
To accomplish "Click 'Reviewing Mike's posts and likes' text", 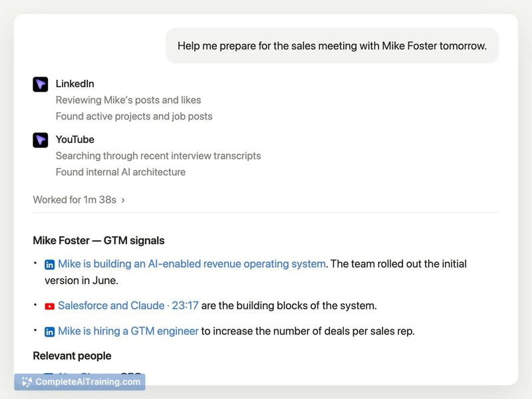I will tap(128, 100).
